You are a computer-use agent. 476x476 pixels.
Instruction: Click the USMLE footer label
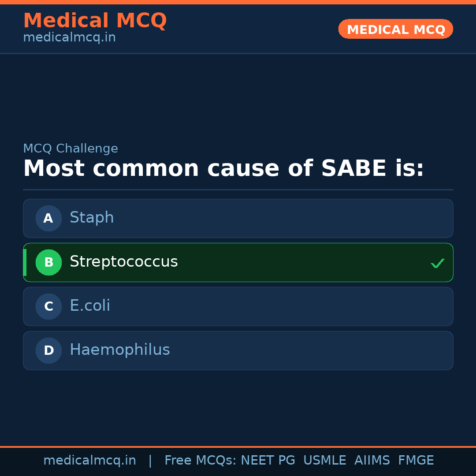click(324, 461)
